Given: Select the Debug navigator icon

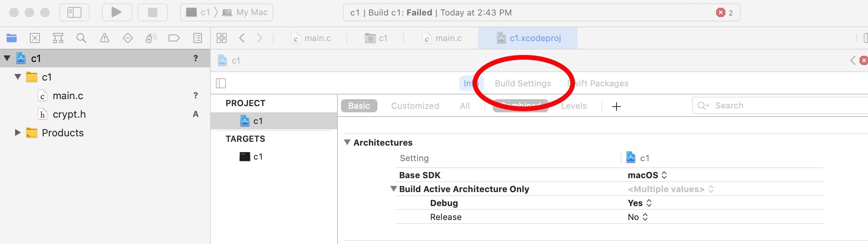Looking at the screenshot, I should tap(150, 38).
